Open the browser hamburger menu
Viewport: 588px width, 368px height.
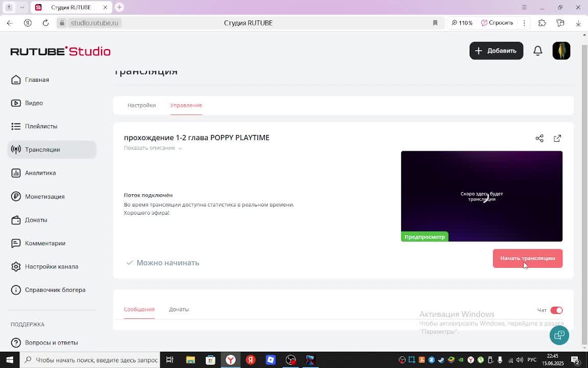[x=524, y=7]
